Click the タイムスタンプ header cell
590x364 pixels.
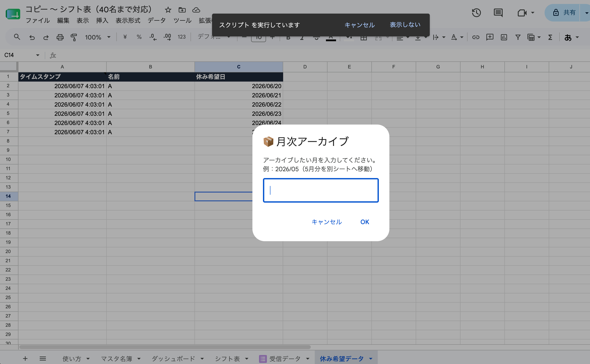(62, 77)
